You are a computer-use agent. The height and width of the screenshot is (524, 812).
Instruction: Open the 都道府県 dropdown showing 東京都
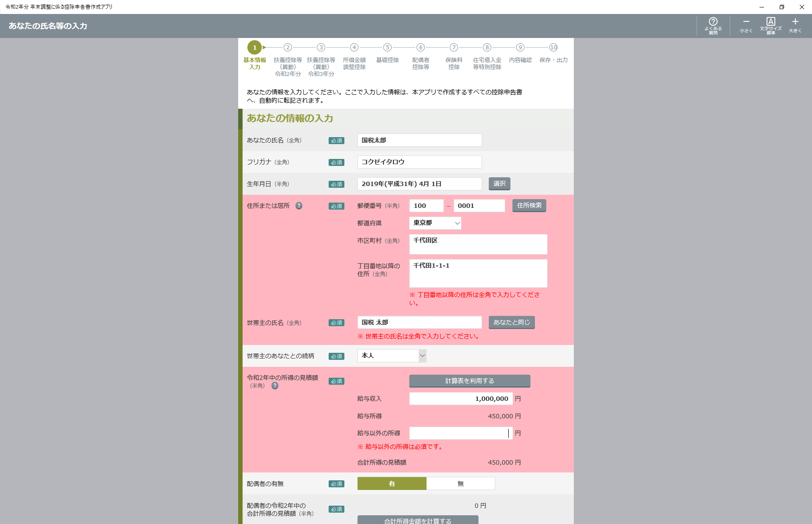(435, 223)
